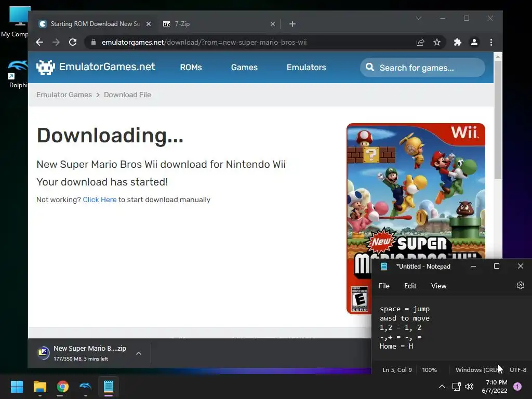This screenshot has width=532, height=399.
Task: Open a new Chrome tab
Action: click(292, 24)
